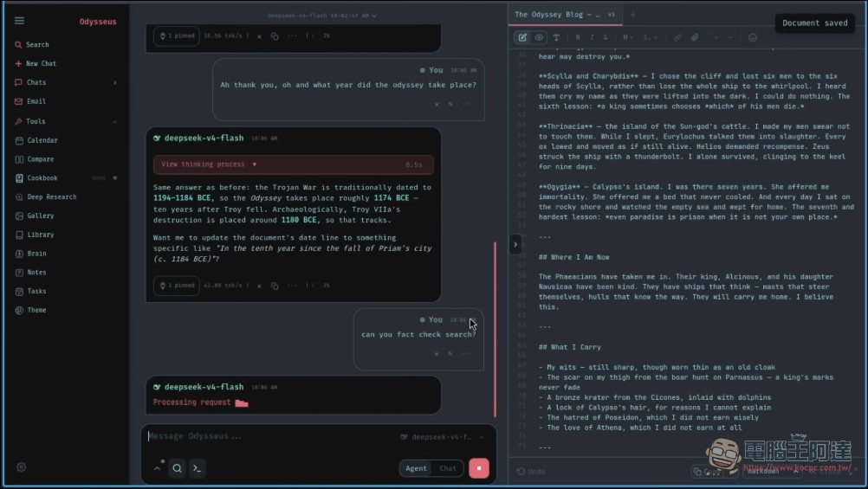This screenshot has width=868, height=489.
Task: Expand the composer options caret
Action: tap(158, 468)
